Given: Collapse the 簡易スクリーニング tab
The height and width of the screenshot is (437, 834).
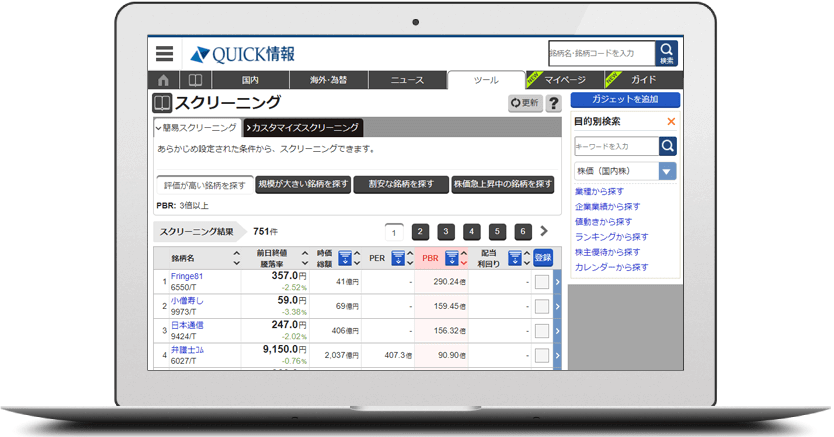Looking at the screenshot, I should click(x=197, y=128).
